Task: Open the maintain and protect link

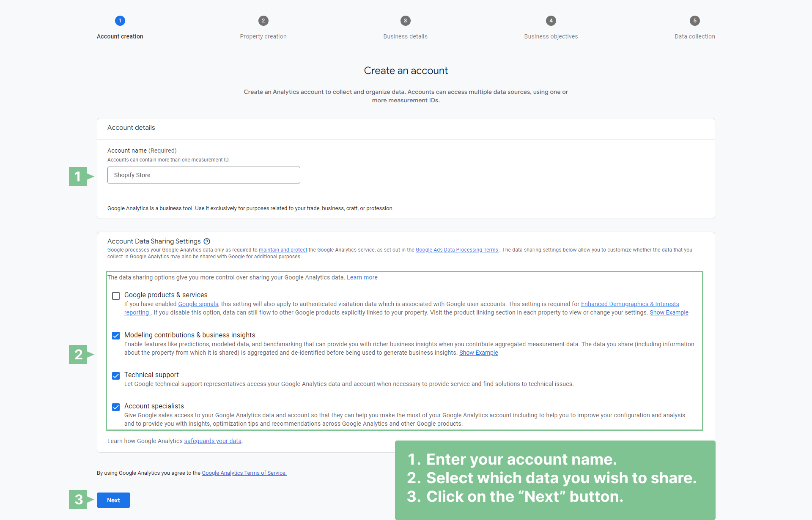Action: point(283,250)
